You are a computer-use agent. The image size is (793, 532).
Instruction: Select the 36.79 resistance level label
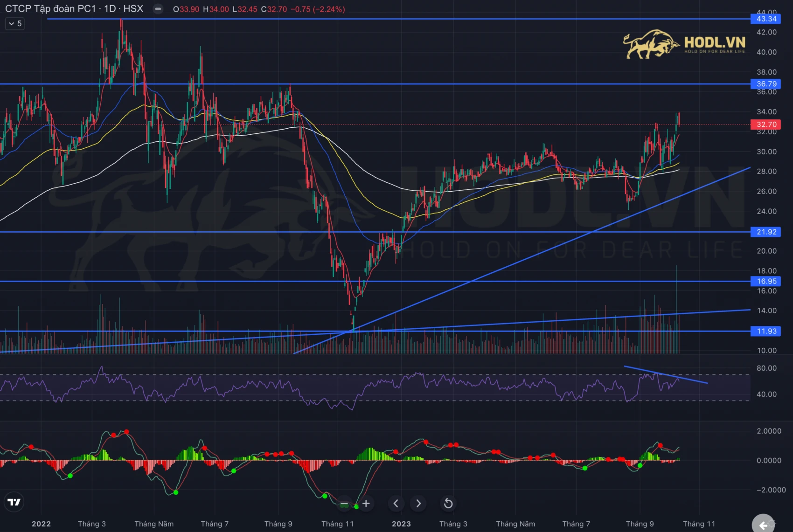click(x=766, y=84)
